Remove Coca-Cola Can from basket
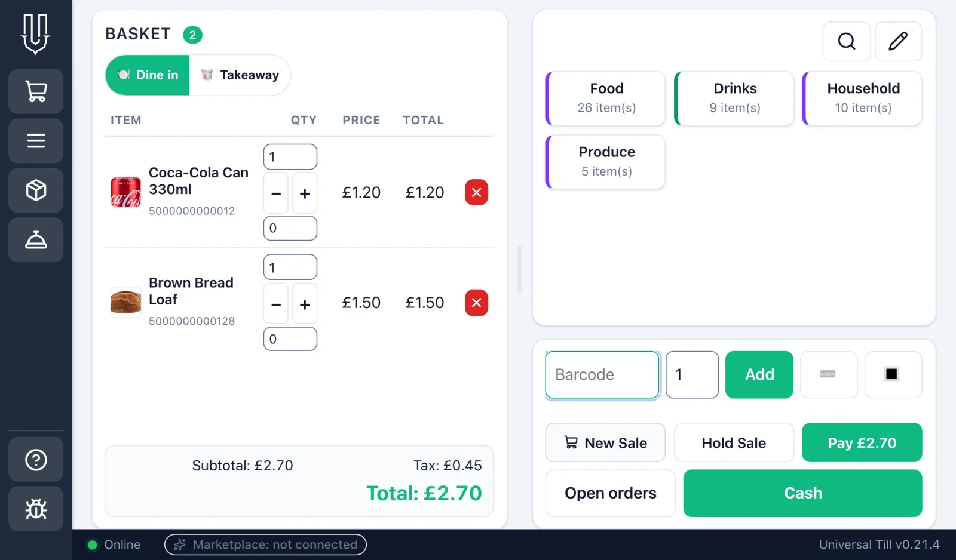956x560 pixels. coord(476,192)
